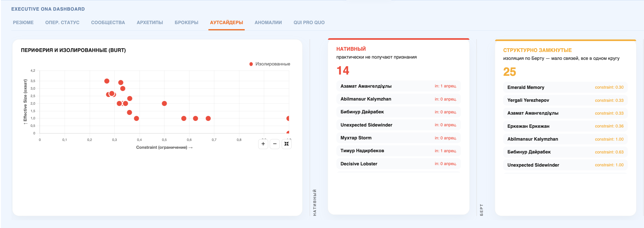The image size is (644, 228).
Task: Click Бибинур Дайрабек with constraint 0.63
Action: (565, 152)
